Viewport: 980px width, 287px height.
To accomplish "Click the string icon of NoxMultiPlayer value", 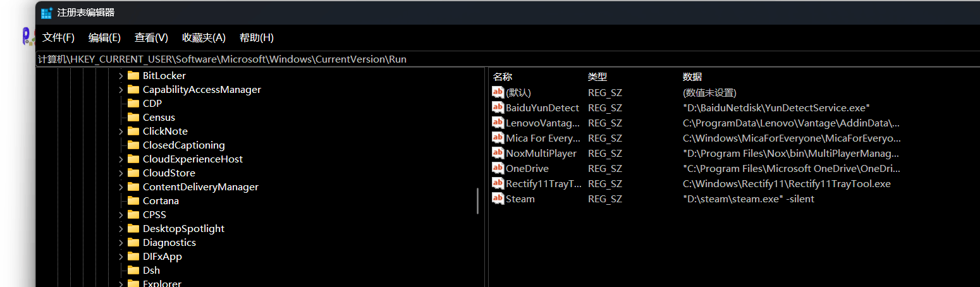I will pyautogui.click(x=498, y=153).
